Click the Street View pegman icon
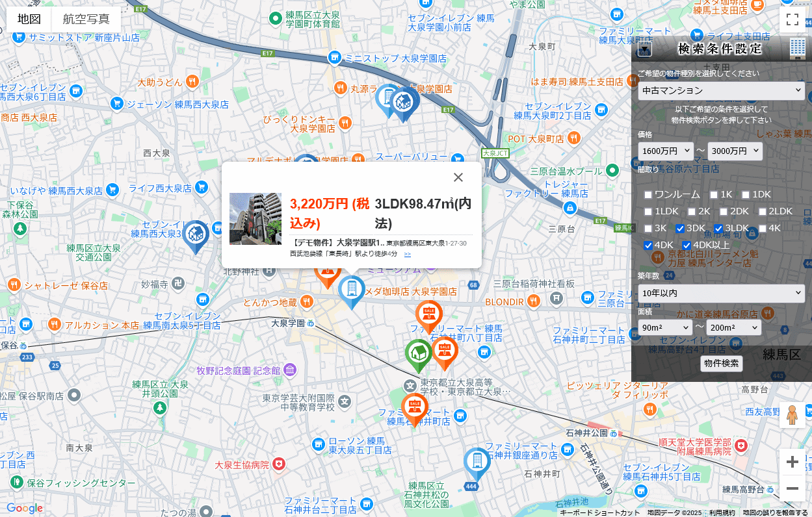The width and height of the screenshot is (812, 517). click(x=792, y=415)
